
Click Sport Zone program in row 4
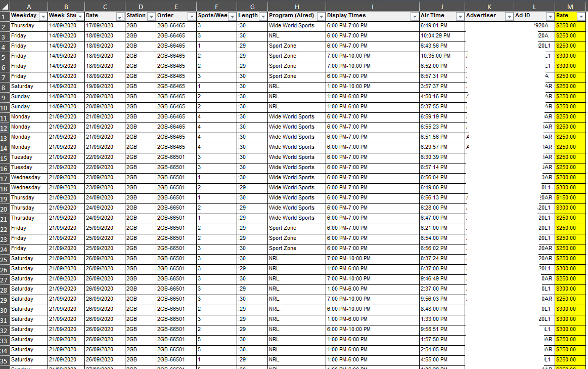pyautogui.click(x=283, y=46)
